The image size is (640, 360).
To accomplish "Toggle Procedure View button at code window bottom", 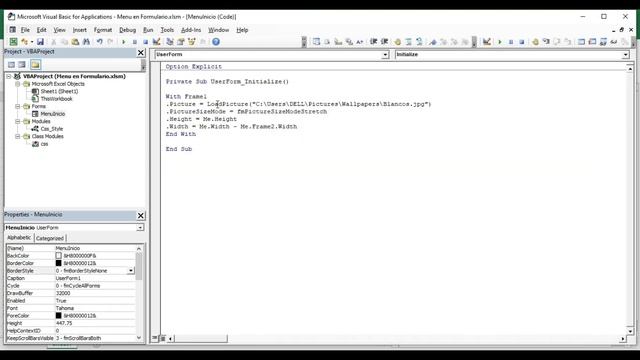I will pos(155,338).
